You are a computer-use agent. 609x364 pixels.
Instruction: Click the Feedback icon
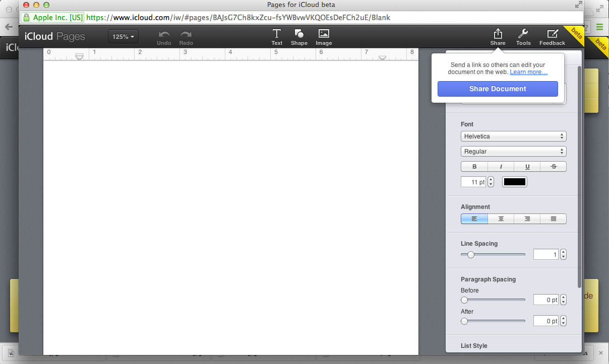tap(552, 34)
